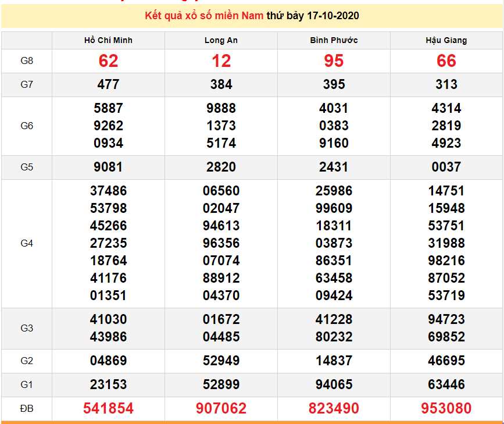
Task: Select the Hậu Giang column header
Action: 446,40
